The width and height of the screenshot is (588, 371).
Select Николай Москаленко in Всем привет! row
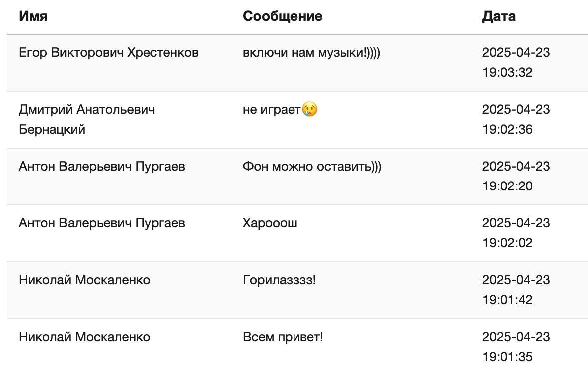tap(85, 337)
